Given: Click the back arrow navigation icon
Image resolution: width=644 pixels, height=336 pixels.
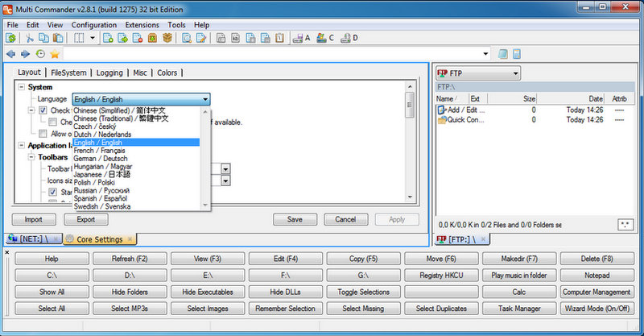Looking at the screenshot, I should coord(11,54).
